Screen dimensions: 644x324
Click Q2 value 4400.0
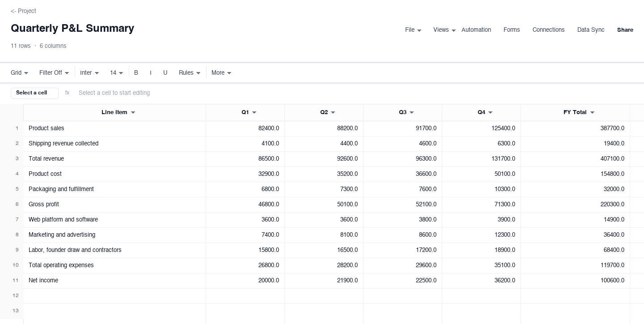tap(324, 144)
